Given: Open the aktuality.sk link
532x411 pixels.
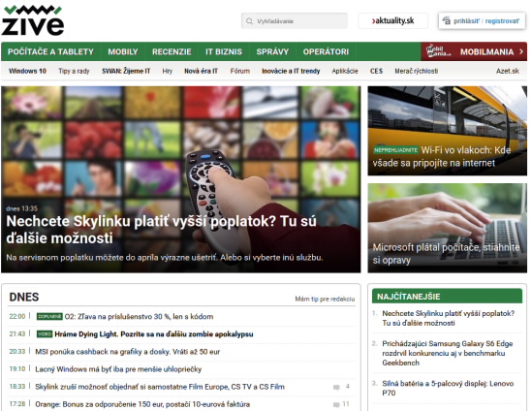Looking at the screenshot, I should [x=392, y=20].
